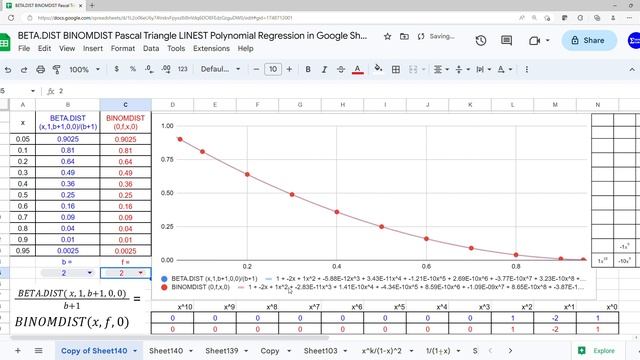Open the Google Sheets home icon

tap(4, 42)
